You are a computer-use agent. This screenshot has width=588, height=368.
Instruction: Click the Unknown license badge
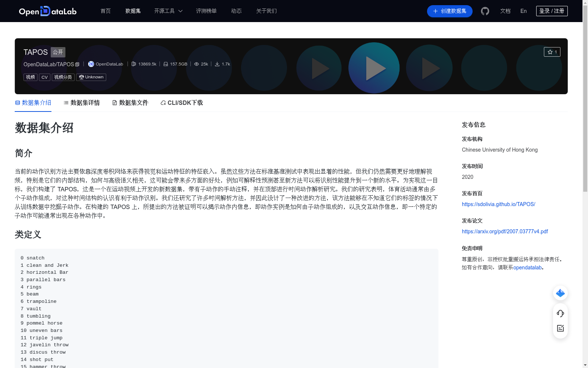pyautogui.click(x=91, y=77)
